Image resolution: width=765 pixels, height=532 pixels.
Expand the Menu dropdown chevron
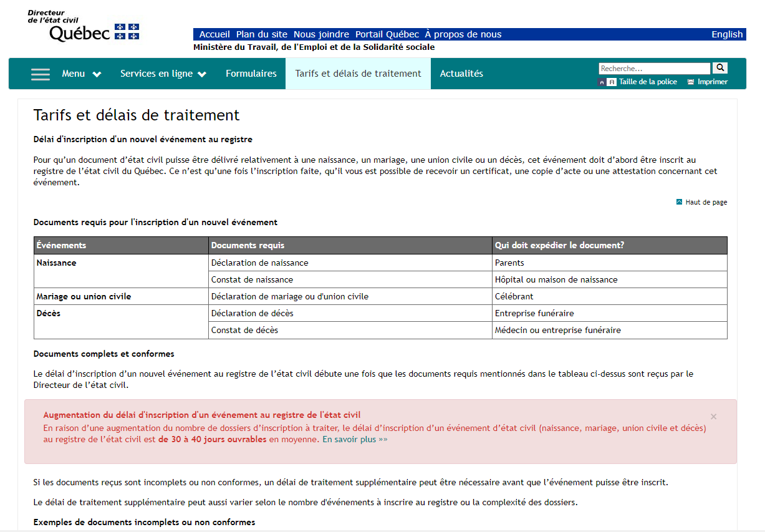click(97, 74)
